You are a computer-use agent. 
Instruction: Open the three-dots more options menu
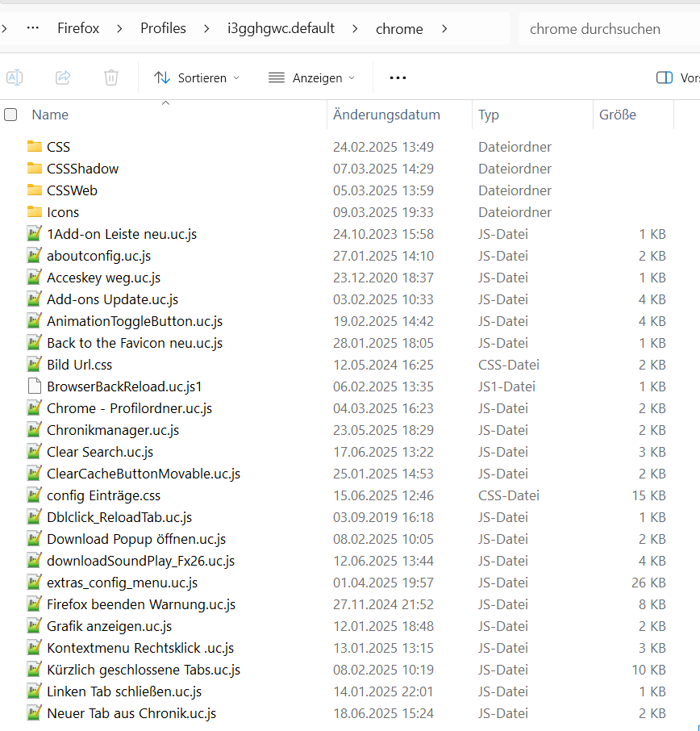pyautogui.click(x=398, y=77)
